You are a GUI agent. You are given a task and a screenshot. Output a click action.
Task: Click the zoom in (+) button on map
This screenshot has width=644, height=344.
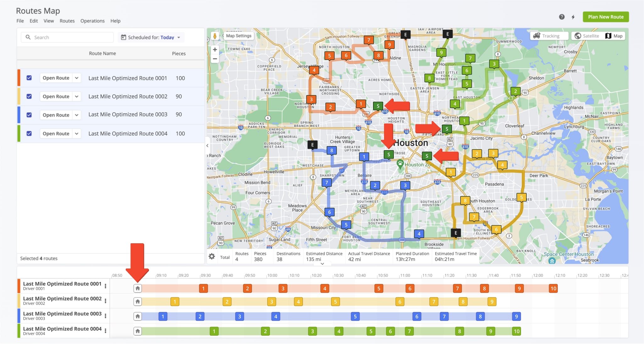pos(215,49)
